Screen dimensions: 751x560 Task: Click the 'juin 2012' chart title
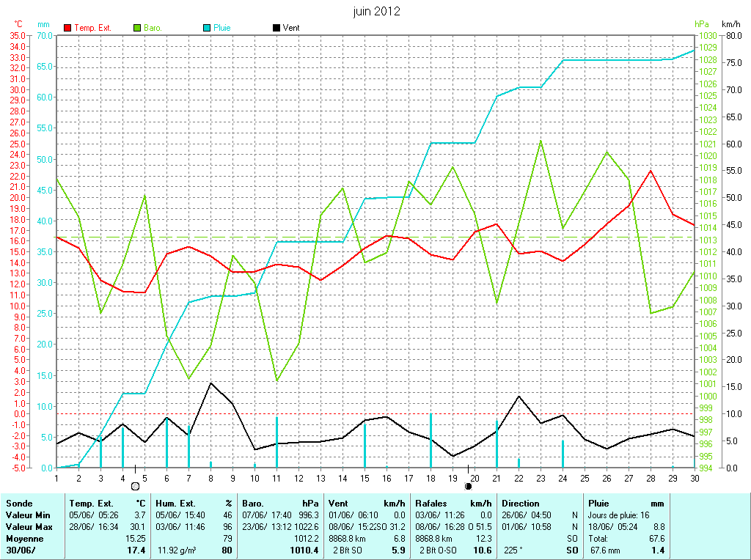(x=377, y=12)
